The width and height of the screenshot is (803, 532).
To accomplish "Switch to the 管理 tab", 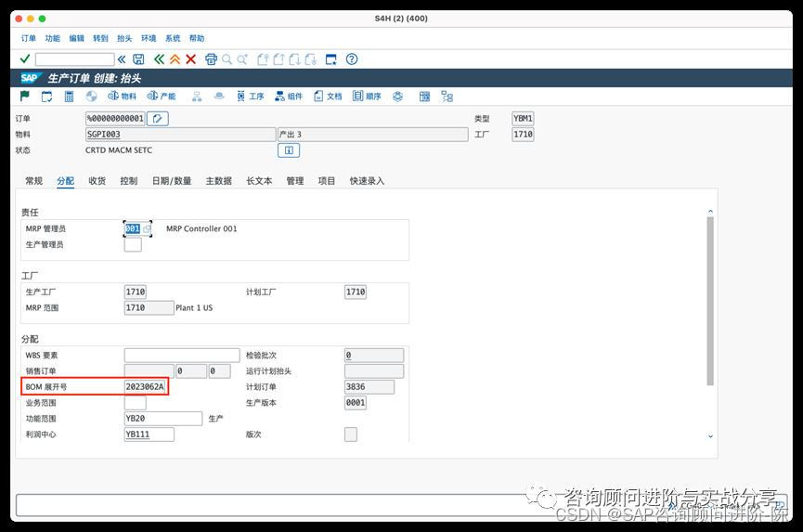I will pyautogui.click(x=295, y=181).
